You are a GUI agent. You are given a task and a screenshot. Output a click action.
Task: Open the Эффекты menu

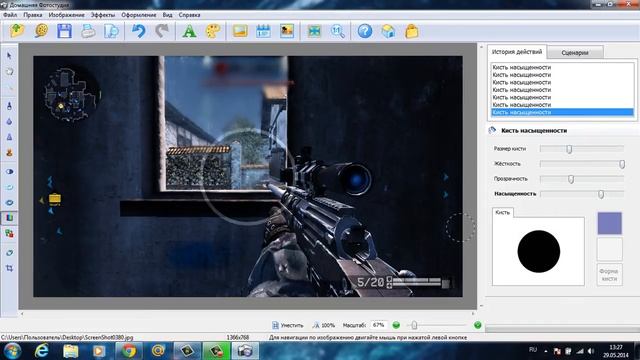click(x=103, y=15)
